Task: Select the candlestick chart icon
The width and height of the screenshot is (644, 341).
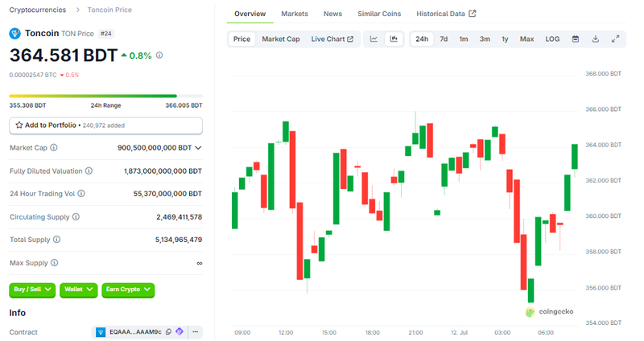Action: click(394, 39)
